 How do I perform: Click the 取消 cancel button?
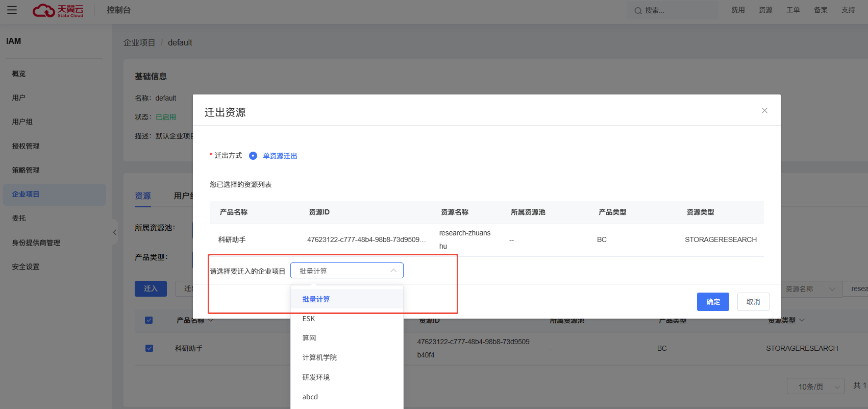753,302
